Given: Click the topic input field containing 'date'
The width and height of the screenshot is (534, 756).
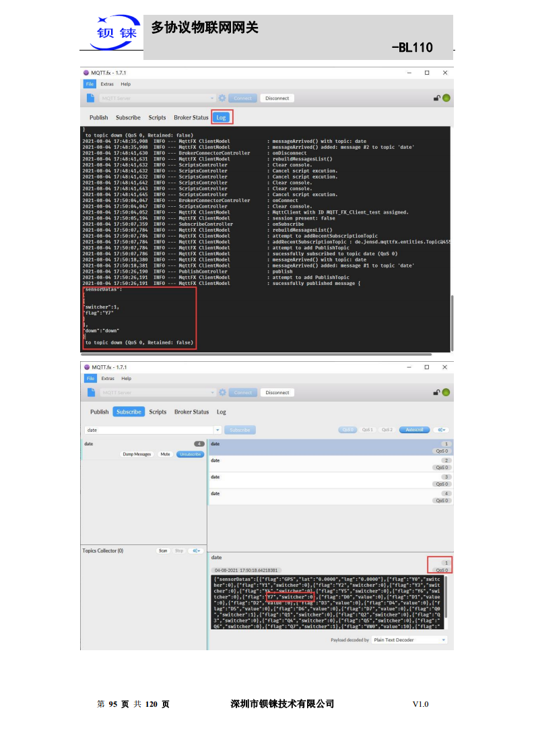Looking at the screenshot, I should [149, 430].
